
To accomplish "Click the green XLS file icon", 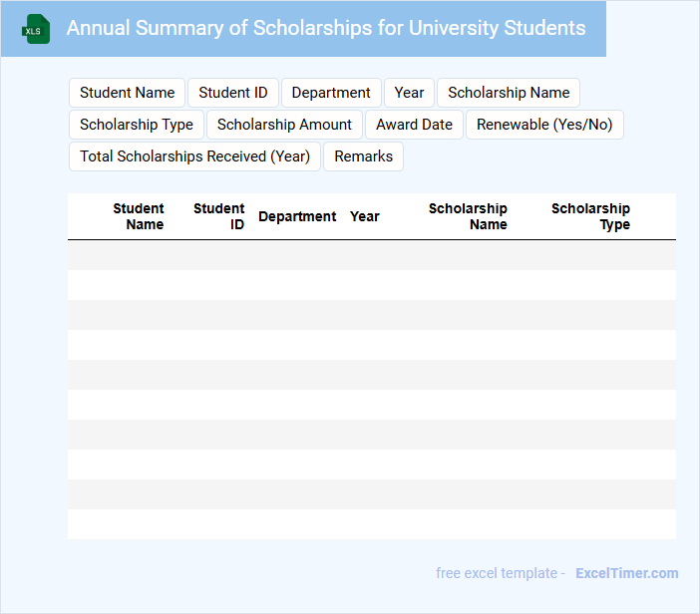I will 36,29.
